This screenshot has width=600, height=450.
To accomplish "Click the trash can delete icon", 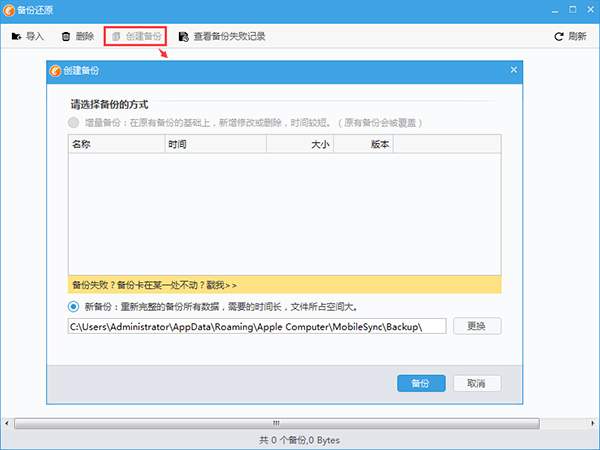I will (66, 36).
